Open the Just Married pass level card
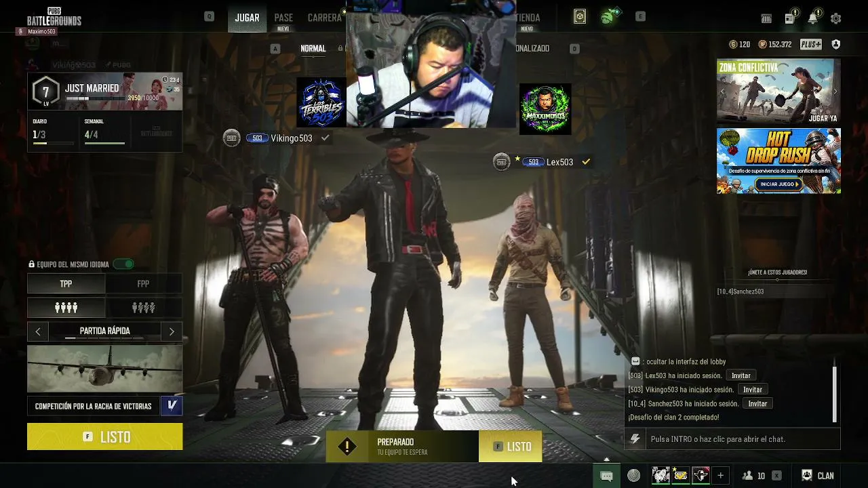 pyautogui.click(x=105, y=91)
